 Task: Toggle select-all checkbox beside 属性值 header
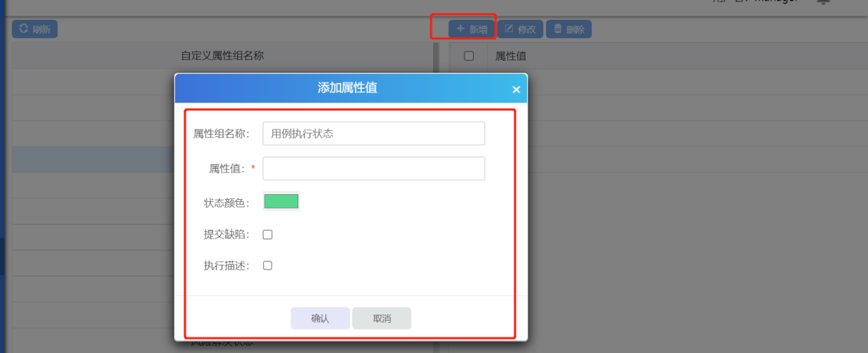[x=469, y=56]
